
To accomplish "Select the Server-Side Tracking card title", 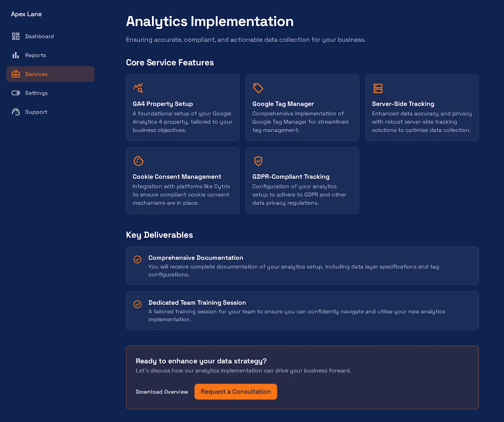I will point(403,104).
